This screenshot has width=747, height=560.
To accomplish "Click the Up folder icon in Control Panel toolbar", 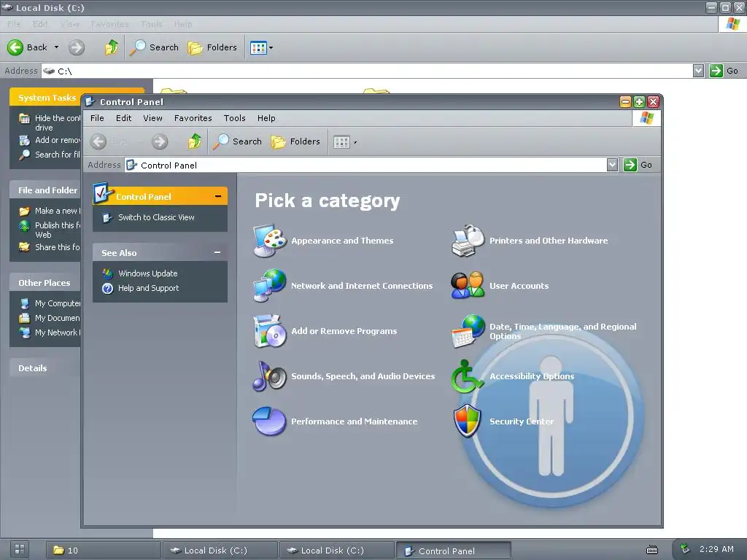I will [194, 141].
